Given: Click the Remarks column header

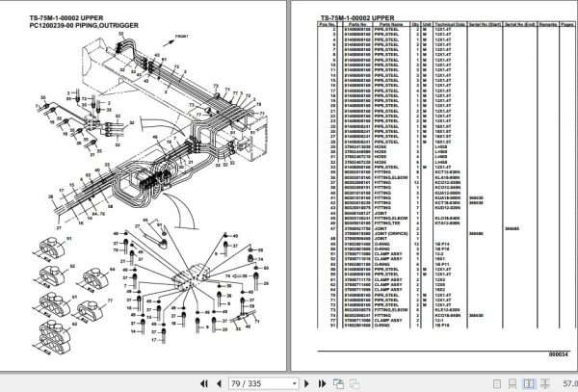Looking at the screenshot, I should (548, 24).
